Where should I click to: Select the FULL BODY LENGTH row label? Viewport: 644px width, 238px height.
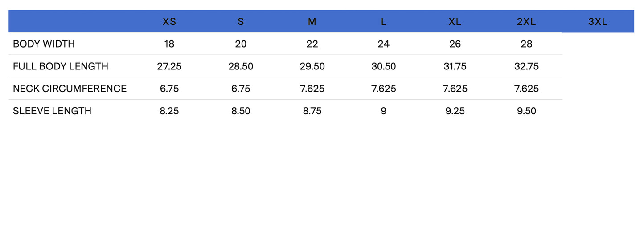coord(61,66)
